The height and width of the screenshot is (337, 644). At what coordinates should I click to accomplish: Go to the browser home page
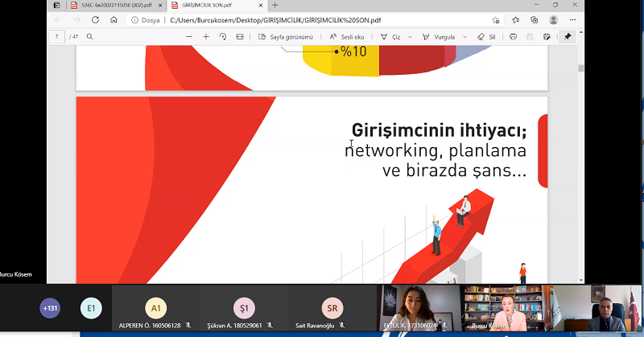click(x=114, y=19)
